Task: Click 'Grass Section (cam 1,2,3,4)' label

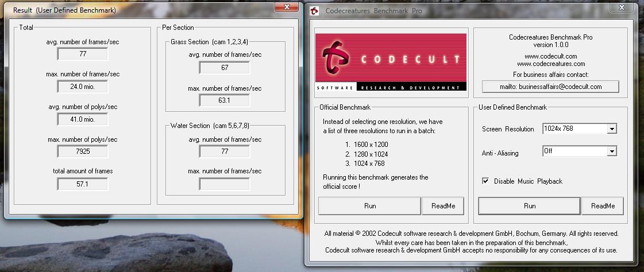Action: (209, 42)
